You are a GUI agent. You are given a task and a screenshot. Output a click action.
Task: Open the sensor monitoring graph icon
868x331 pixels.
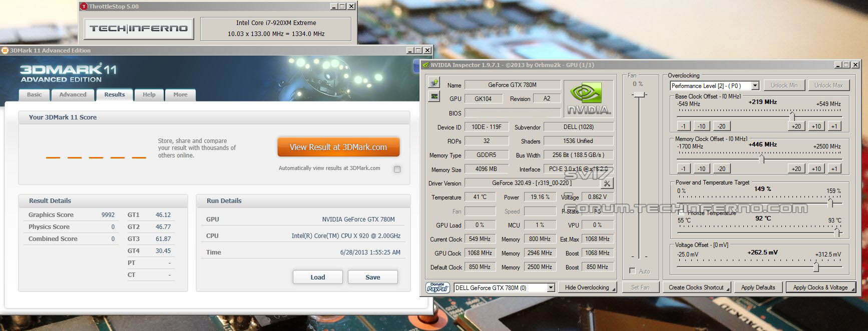434,96
